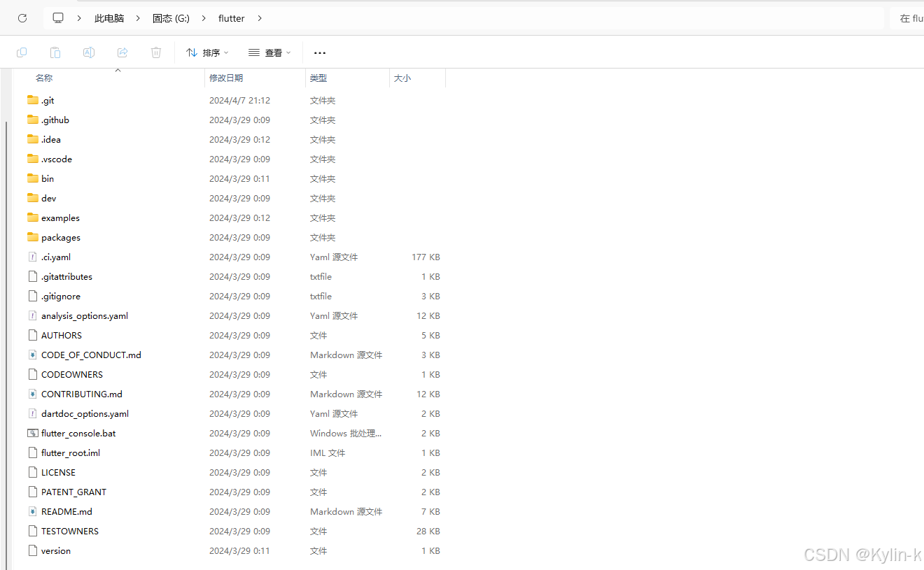Screen dimensions: 924x570
Task: Sort by the 名称 column header
Action: coord(44,78)
